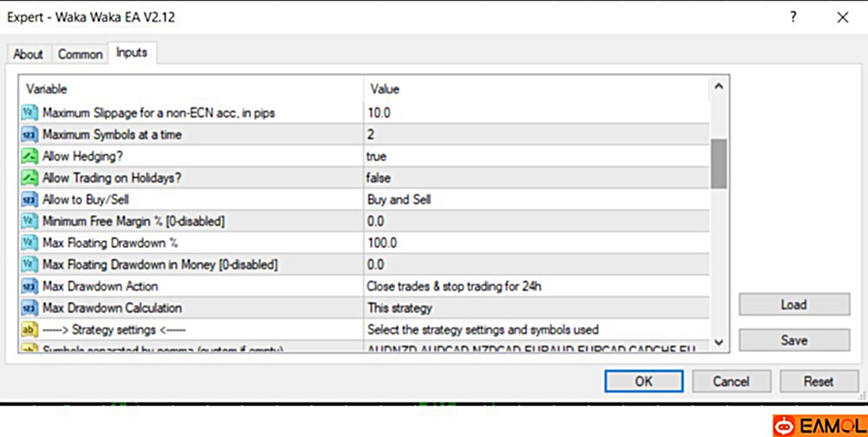
Task: Select the 'Maximum Symbols at a time' label
Action: [x=112, y=134]
